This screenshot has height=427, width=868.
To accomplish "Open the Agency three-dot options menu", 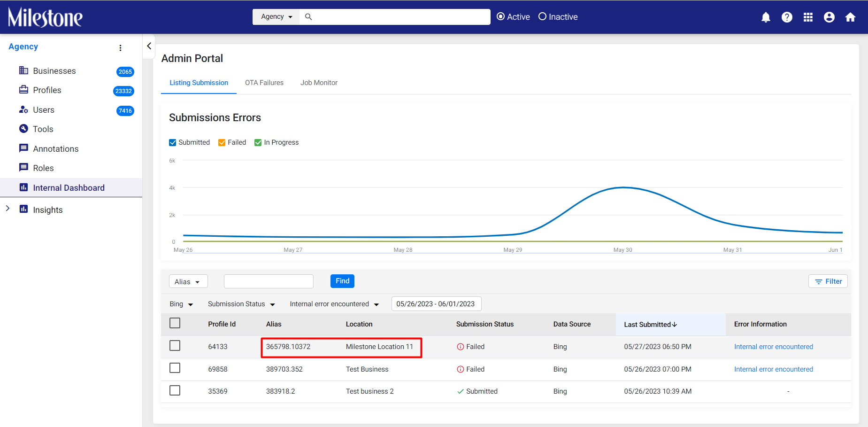I will [121, 47].
